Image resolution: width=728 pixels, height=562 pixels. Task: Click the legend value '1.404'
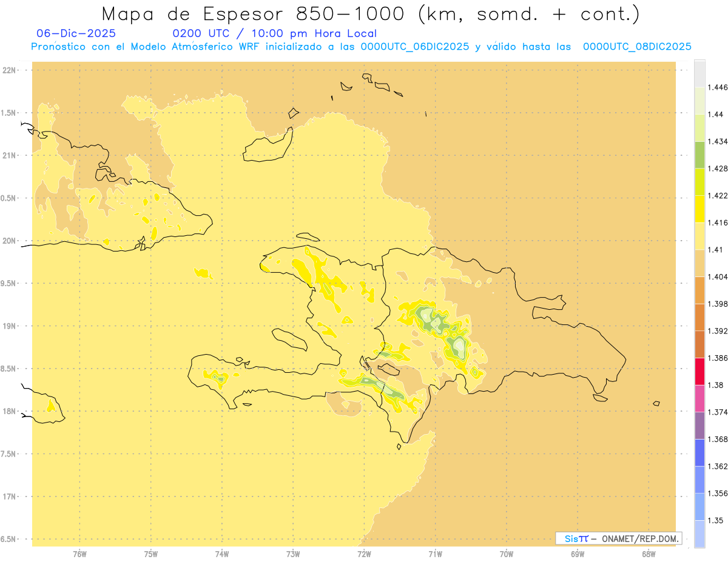[717, 276]
